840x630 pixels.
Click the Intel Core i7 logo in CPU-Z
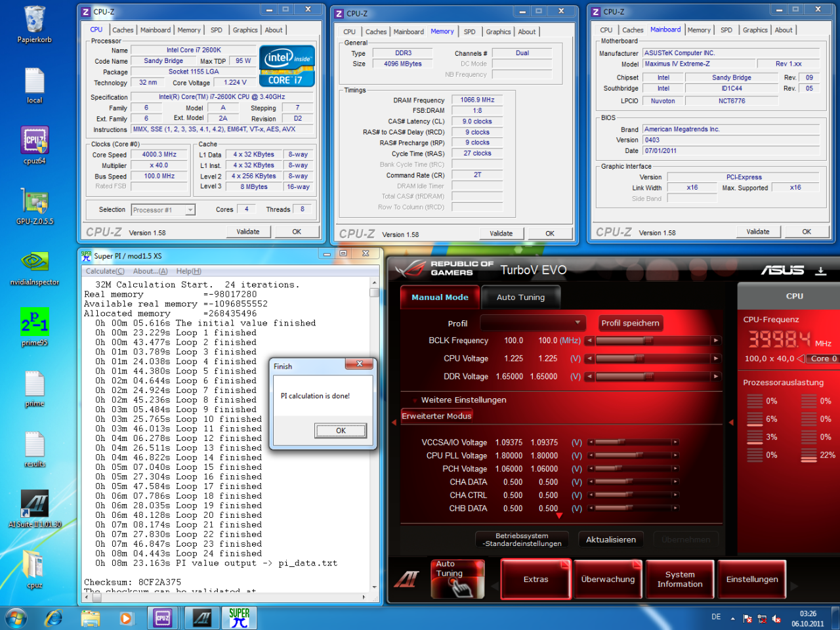[287, 66]
